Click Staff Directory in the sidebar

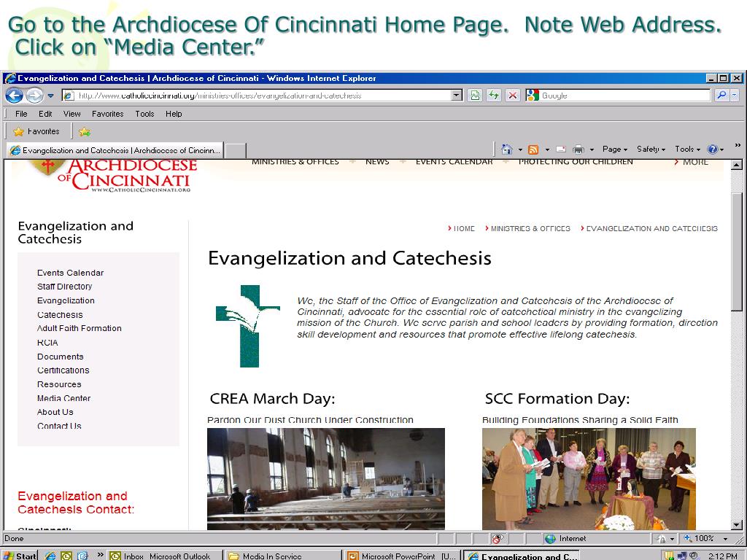65,287
